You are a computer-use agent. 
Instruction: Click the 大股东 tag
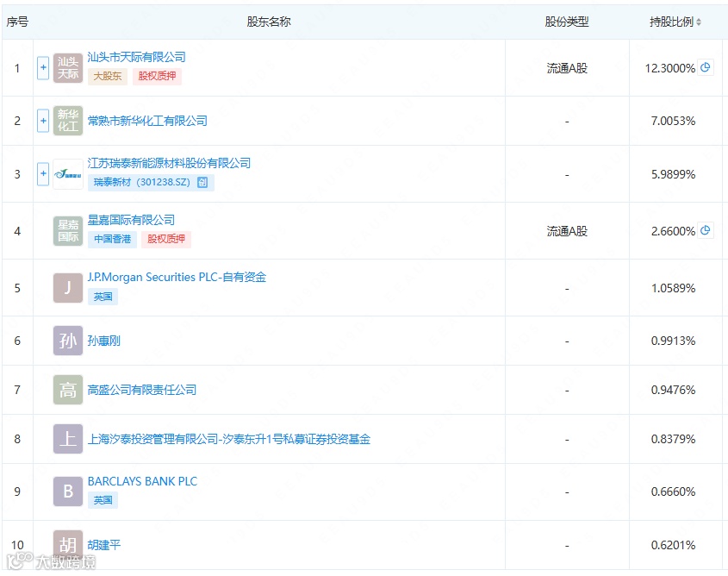point(107,76)
